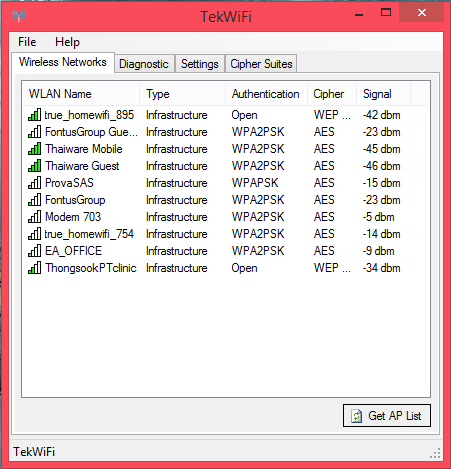Click signal bars icon beside ProvaSAS

tap(34, 183)
